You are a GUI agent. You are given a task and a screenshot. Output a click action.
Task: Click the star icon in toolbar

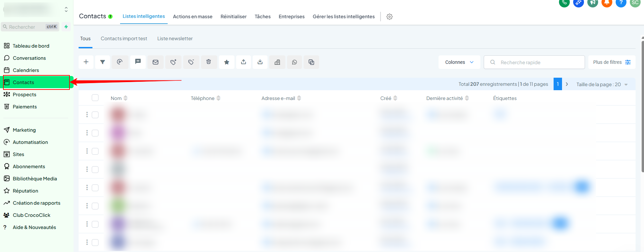227,62
